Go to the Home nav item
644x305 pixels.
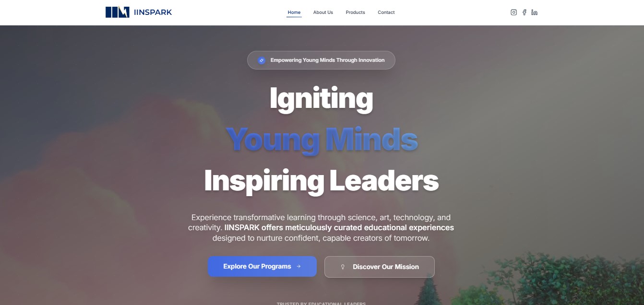coord(294,12)
